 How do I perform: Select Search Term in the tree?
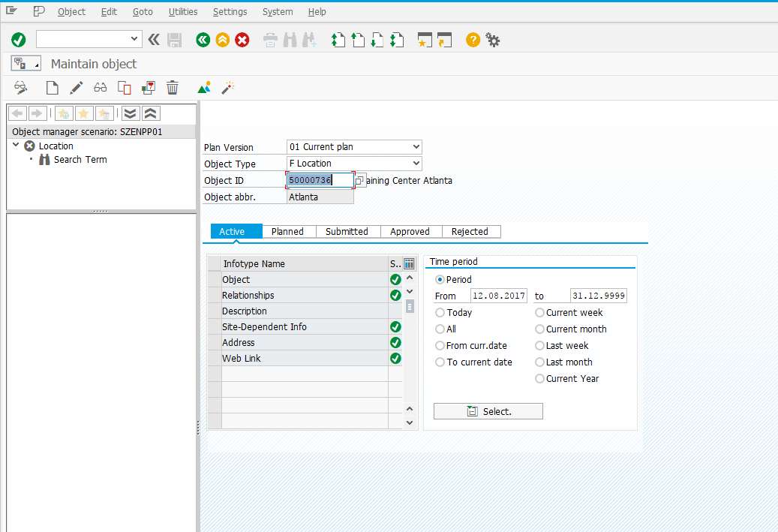pos(80,159)
